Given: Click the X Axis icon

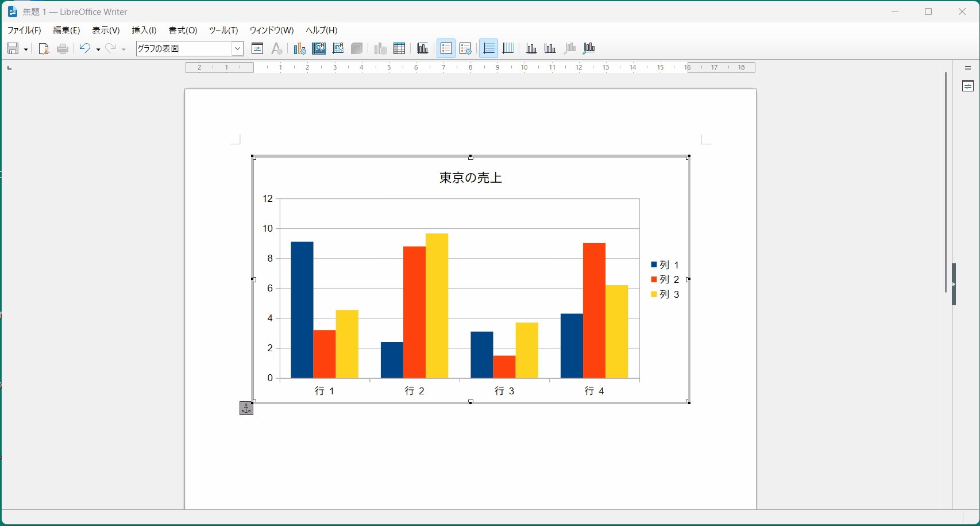Looking at the screenshot, I should coord(531,49).
